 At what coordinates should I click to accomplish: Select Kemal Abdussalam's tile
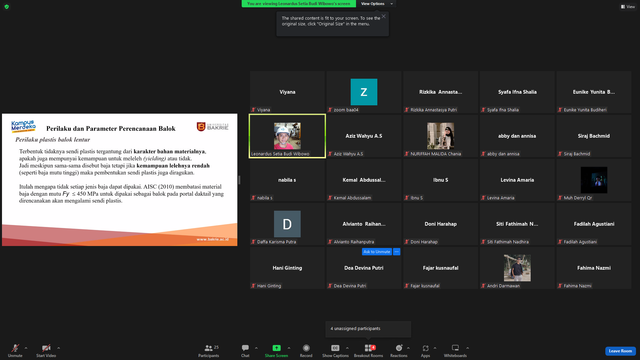tap(364, 180)
